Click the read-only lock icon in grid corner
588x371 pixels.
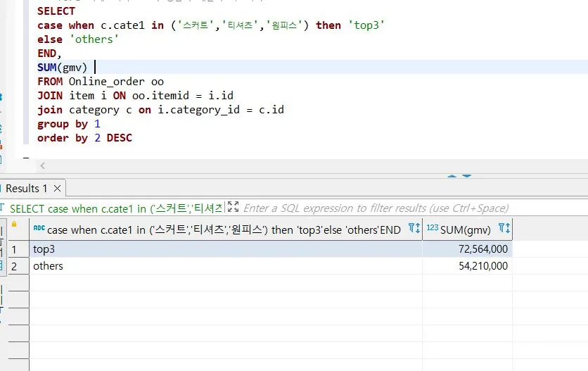14,224
